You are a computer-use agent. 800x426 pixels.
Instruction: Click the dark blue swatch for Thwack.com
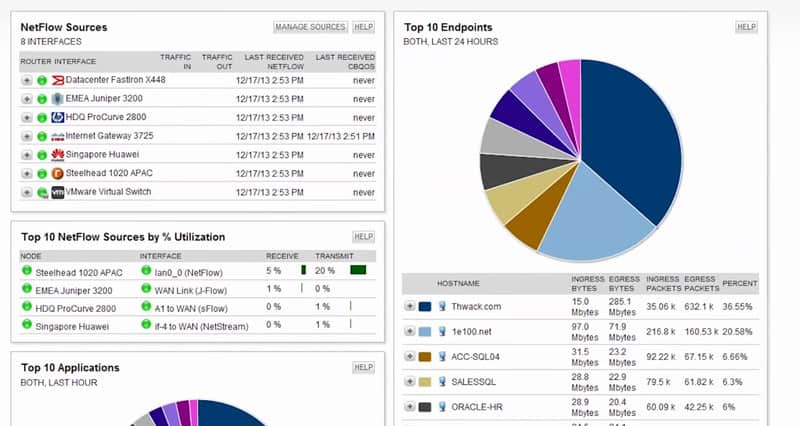[x=425, y=307]
